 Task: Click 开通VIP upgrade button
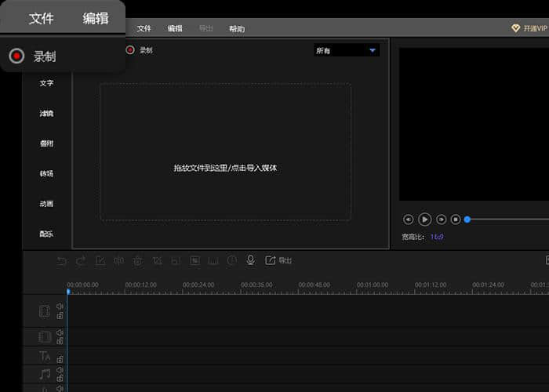pos(530,28)
